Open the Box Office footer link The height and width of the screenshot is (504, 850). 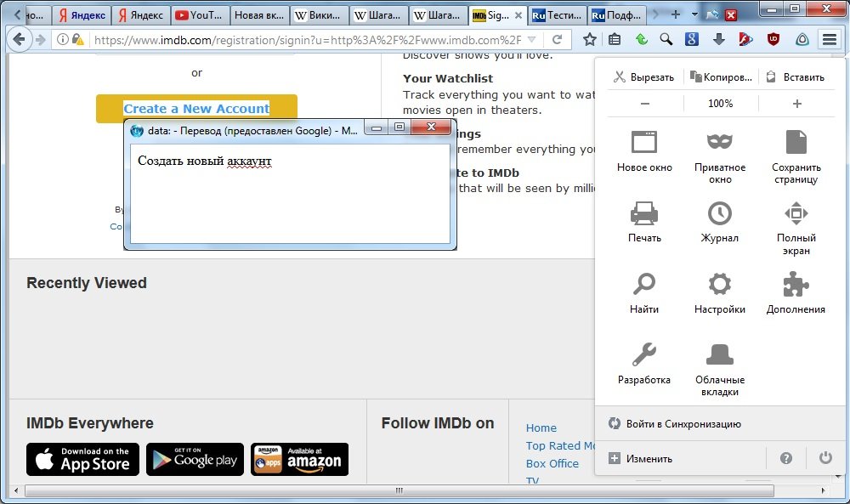(552, 463)
